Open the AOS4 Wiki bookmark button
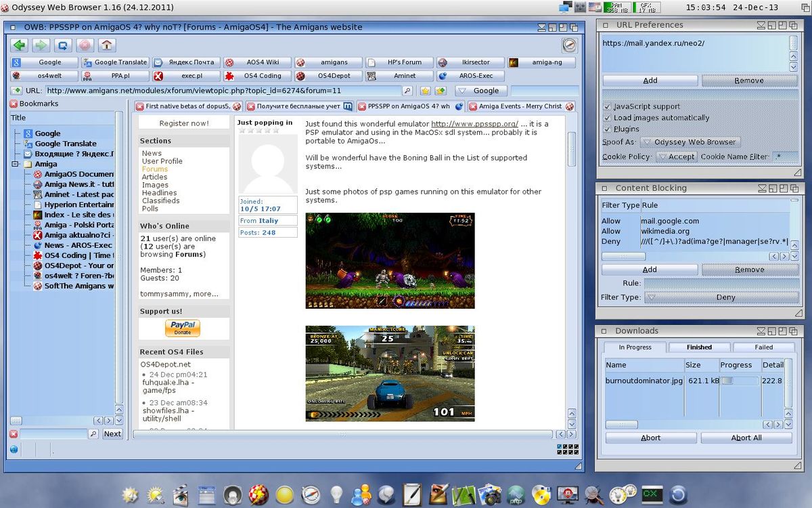Image resolution: width=812 pixels, height=508 pixels. [x=257, y=62]
